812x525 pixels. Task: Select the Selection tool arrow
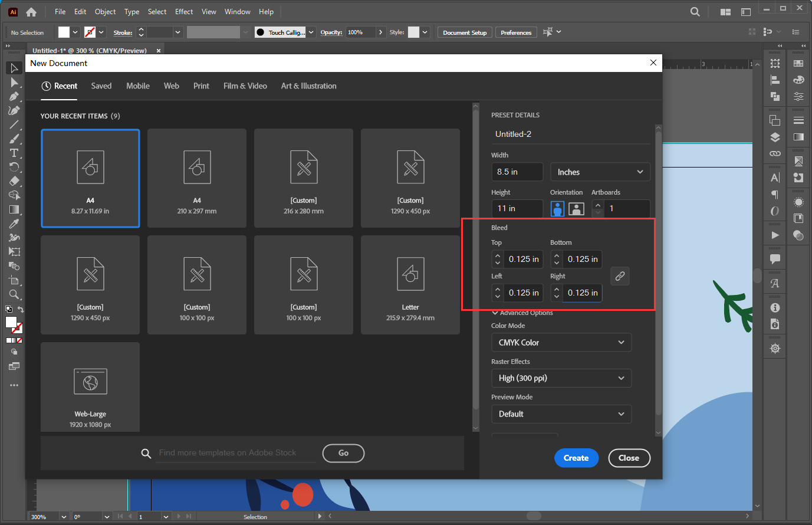click(x=14, y=68)
